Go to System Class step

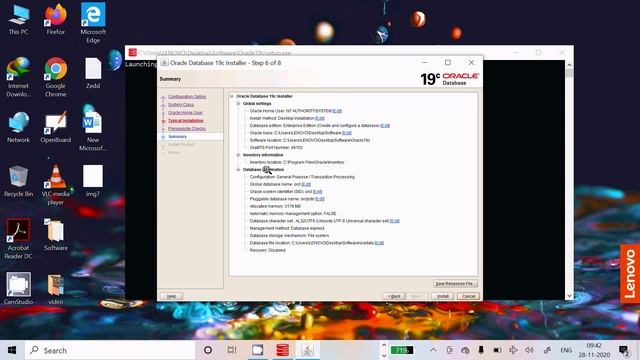[x=181, y=105]
